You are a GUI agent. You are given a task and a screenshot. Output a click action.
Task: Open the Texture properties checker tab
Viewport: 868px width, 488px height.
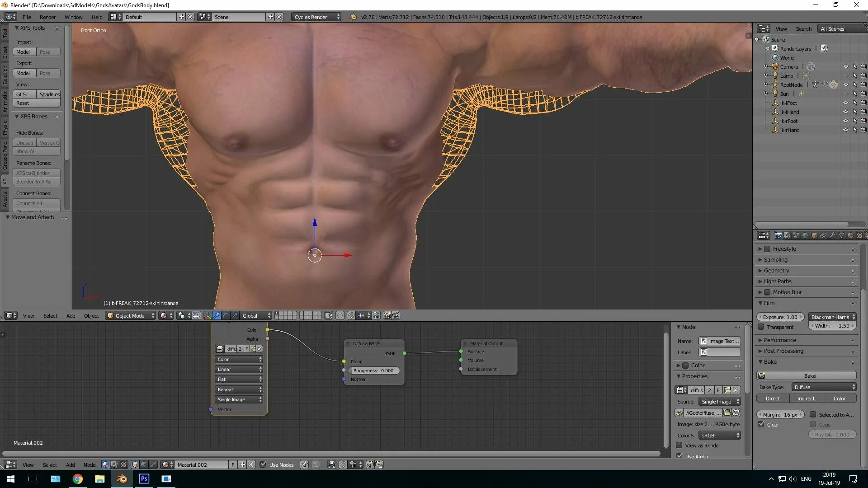tap(859, 235)
